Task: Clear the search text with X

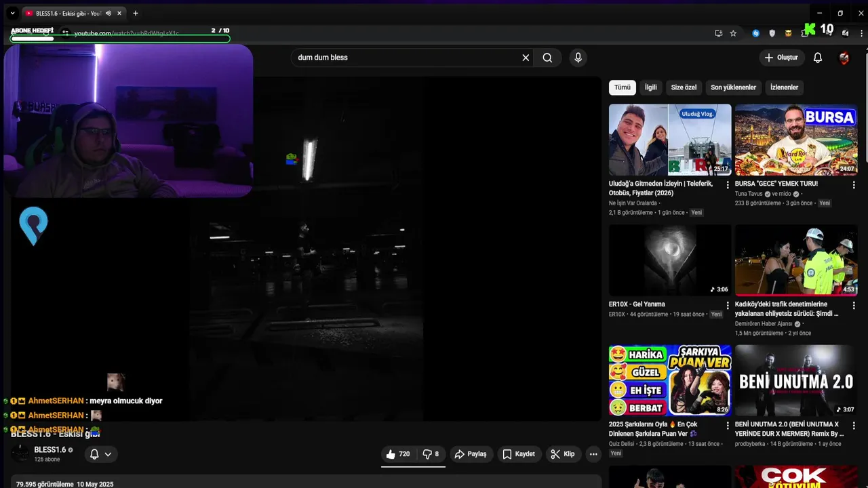Action: [526, 58]
